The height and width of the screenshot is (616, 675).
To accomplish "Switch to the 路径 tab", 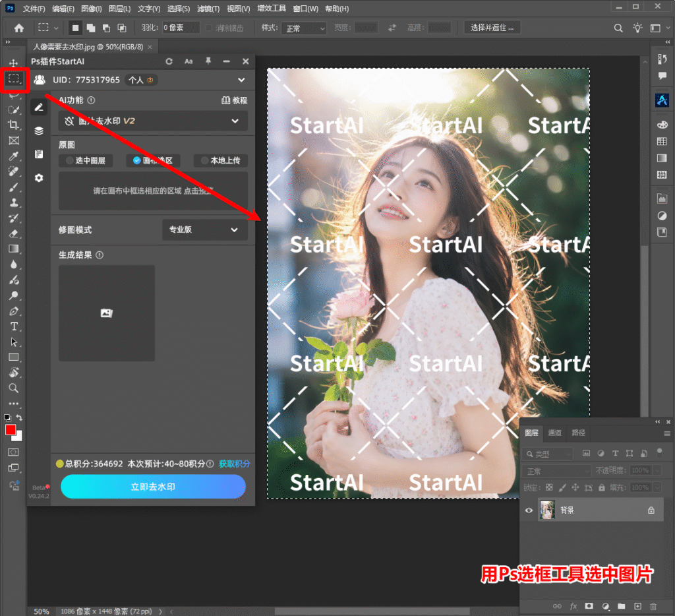I will tap(578, 433).
